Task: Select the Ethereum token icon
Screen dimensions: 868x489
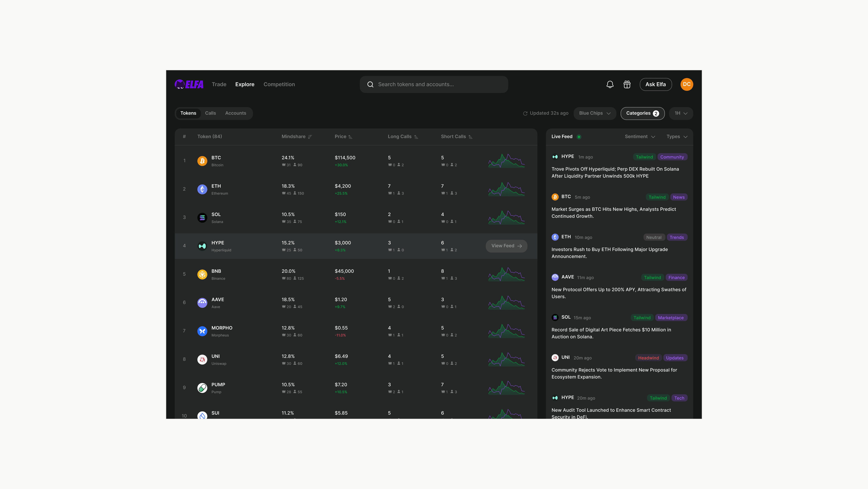Action: point(202,189)
